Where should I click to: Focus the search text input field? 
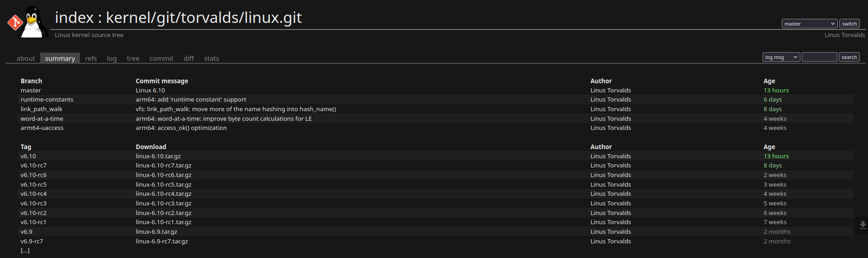(x=819, y=57)
